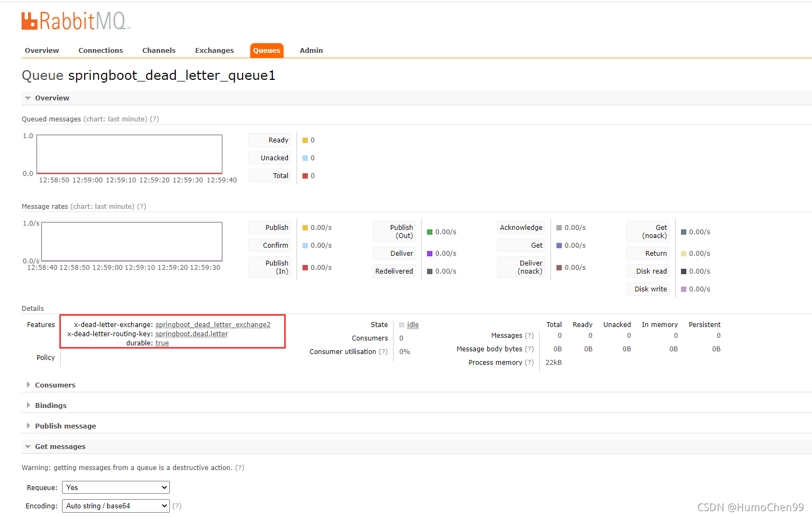Image resolution: width=812 pixels, height=517 pixels.
Task: Select the Queues tab
Action: pyautogui.click(x=267, y=50)
